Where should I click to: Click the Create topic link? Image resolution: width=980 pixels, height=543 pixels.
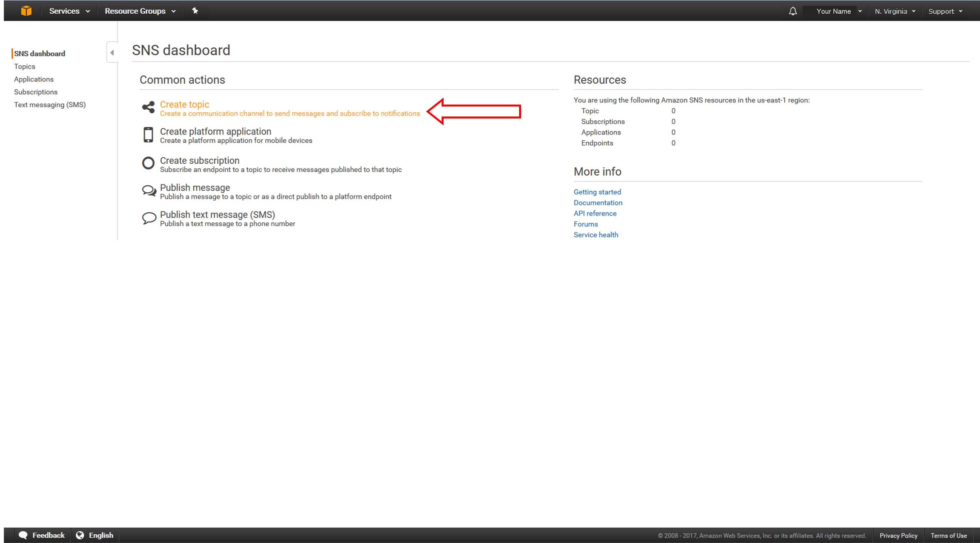tap(185, 104)
